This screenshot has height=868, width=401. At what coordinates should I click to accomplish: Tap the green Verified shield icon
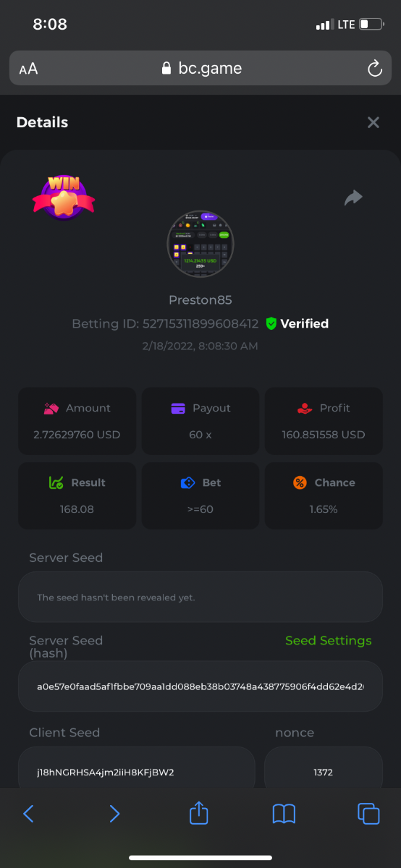[271, 323]
